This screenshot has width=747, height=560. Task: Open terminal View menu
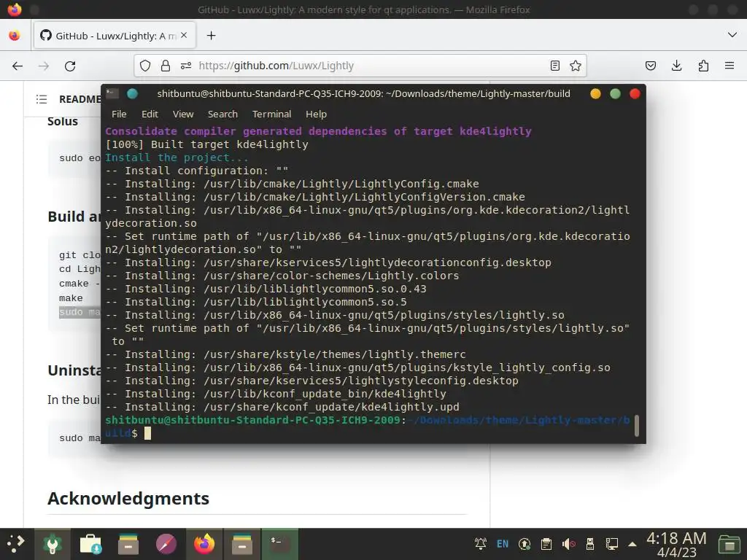pos(183,114)
